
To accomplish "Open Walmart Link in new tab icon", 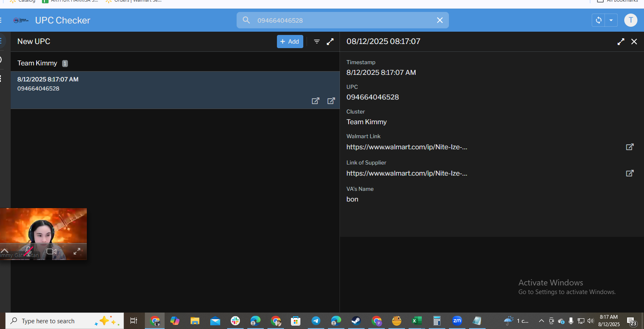I will [630, 147].
